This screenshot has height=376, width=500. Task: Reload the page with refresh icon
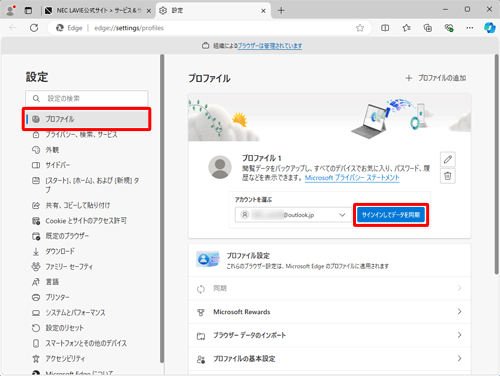[34, 28]
